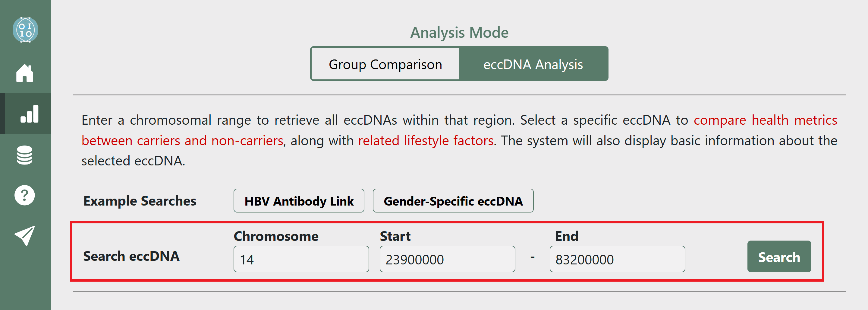868x310 pixels.
Task: Click the Chromosome field label
Action: [276, 236]
